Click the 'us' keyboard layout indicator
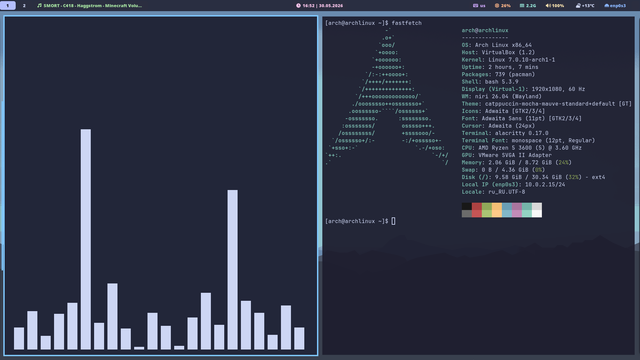 point(479,6)
